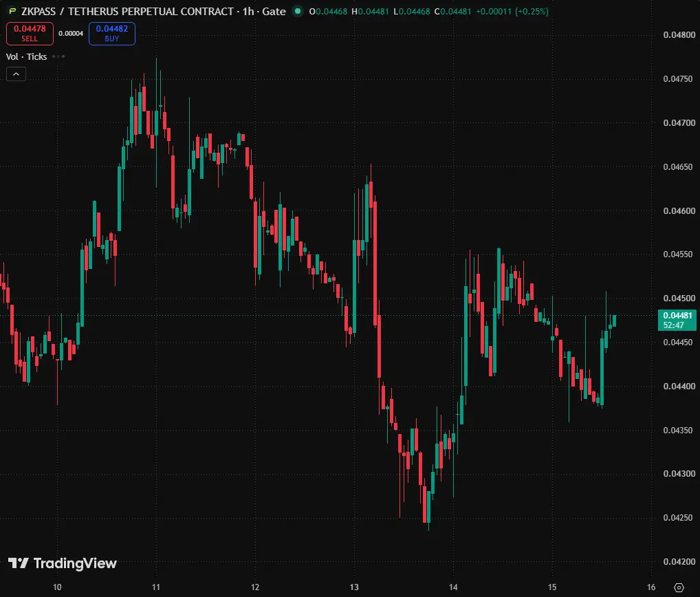The height and width of the screenshot is (597, 700).
Task: Click date label 15 on time axis
Action: pos(552,587)
